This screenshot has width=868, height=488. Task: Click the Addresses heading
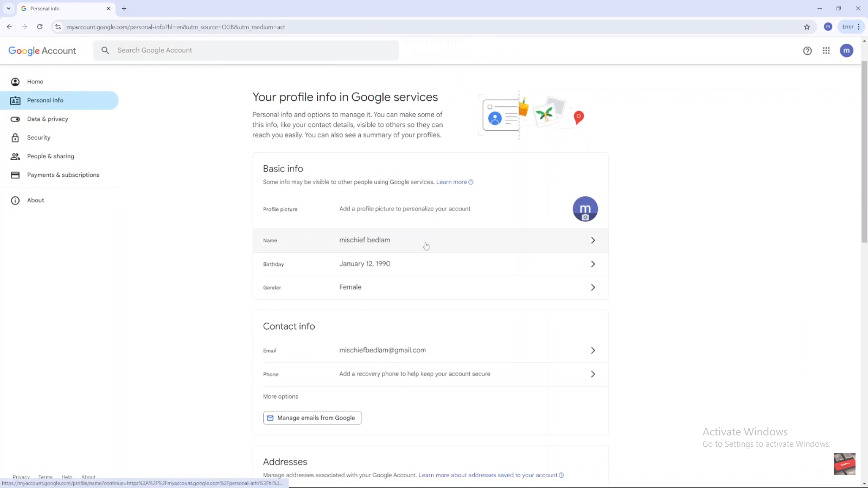[x=285, y=462]
